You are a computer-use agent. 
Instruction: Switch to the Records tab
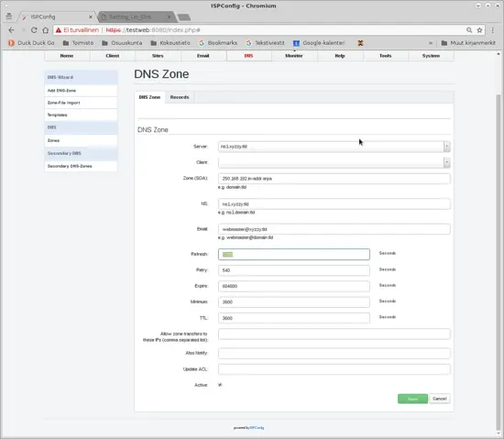[180, 97]
